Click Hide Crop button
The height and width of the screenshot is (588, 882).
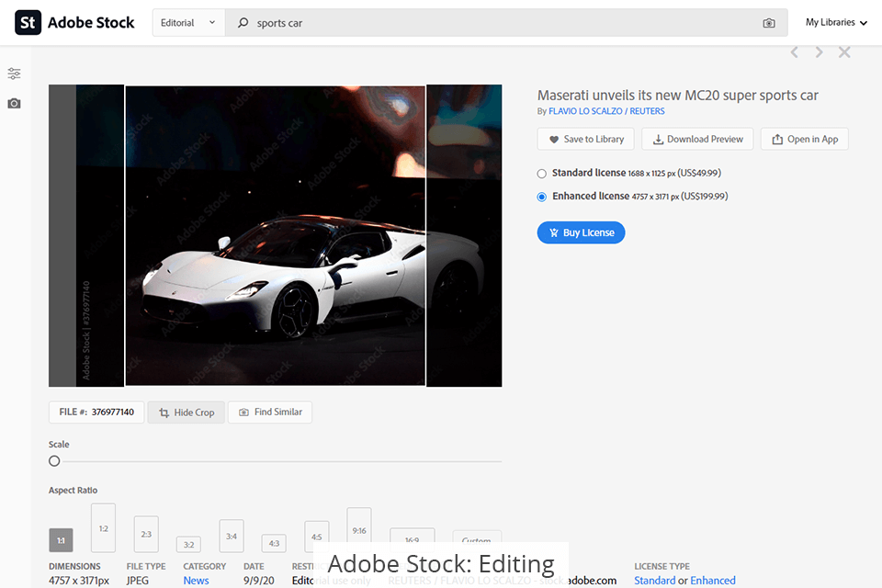[187, 413]
